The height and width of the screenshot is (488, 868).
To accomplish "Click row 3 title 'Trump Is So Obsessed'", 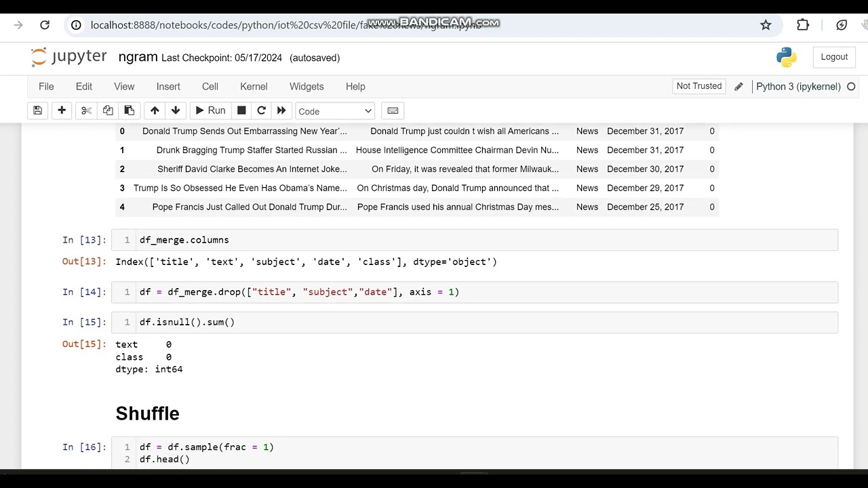I will pyautogui.click(x=240, y=188).
